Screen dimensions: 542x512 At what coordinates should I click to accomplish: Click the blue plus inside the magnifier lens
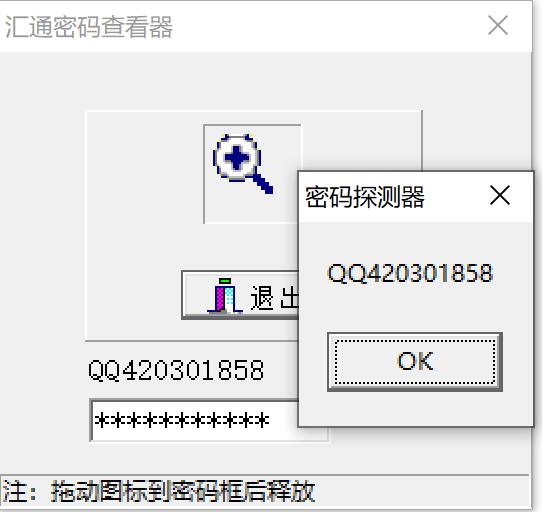coord(236,158)
